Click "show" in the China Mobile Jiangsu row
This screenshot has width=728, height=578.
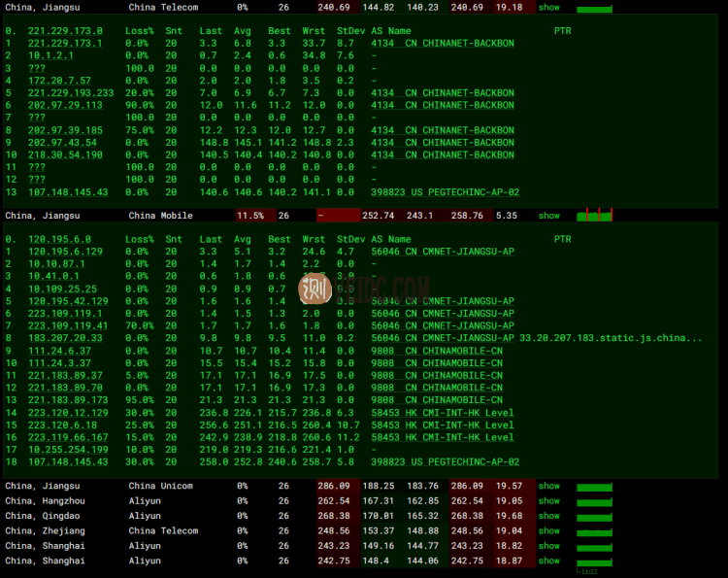coord(549,216)
